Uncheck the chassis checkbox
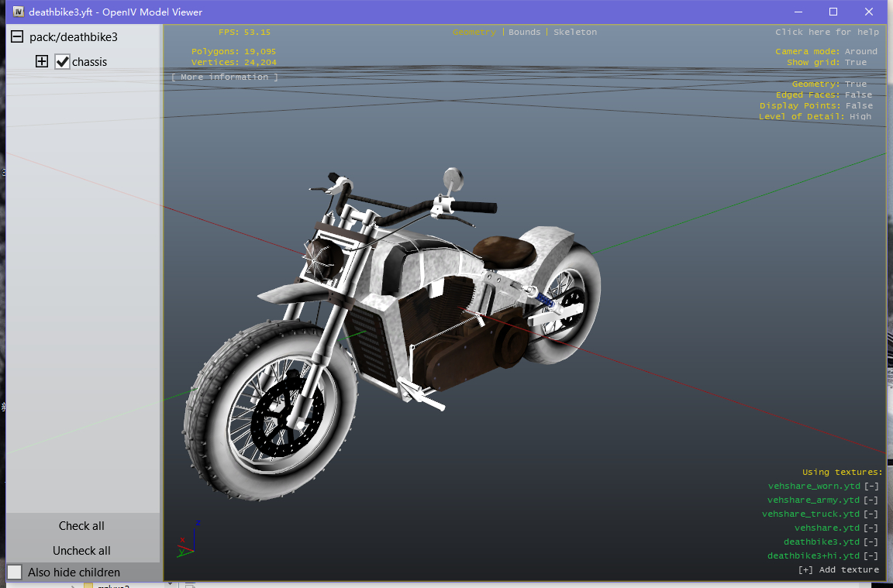The image size is (893, 588). pos(62,61)
